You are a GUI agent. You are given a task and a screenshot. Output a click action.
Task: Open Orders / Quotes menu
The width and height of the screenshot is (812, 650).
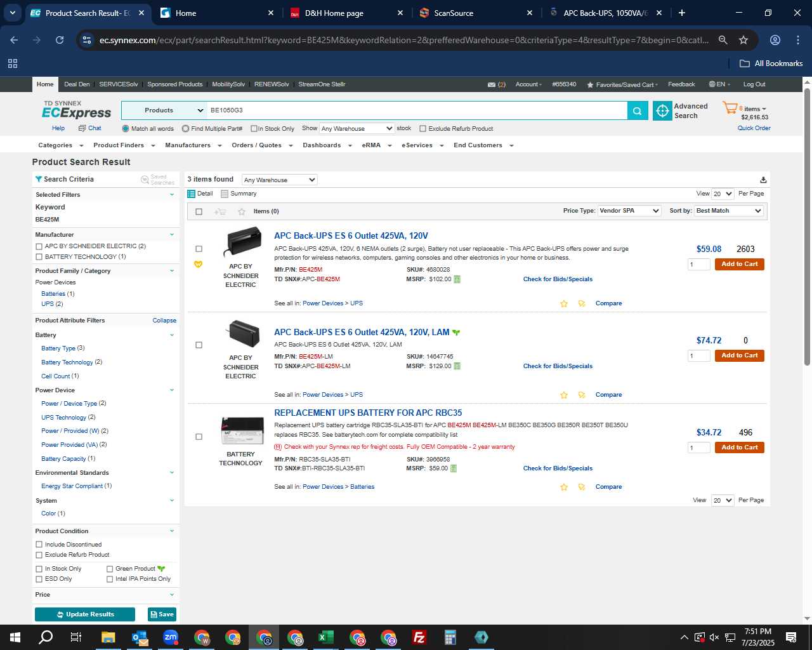pyautogui.click(x=262, y=145)
